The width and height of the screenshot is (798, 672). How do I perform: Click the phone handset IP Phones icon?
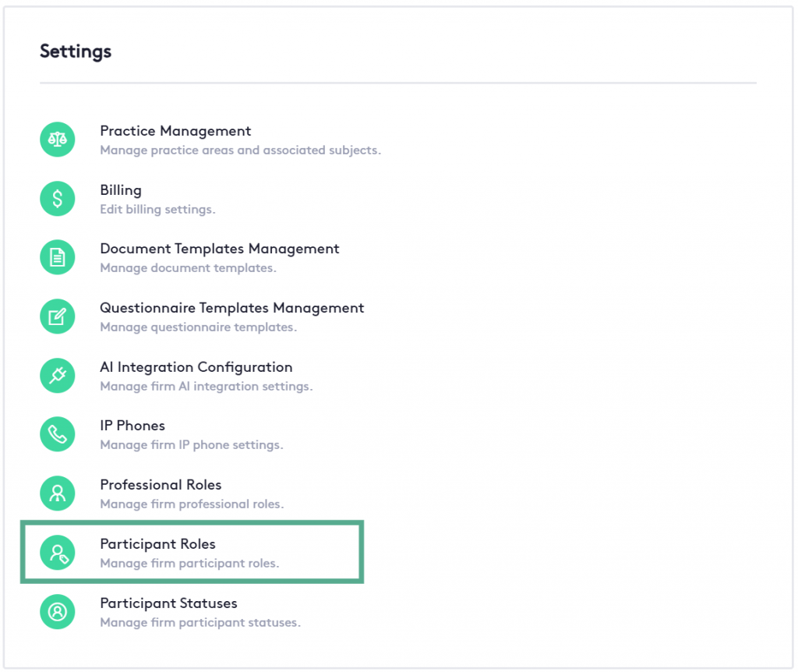click(58, 434)
